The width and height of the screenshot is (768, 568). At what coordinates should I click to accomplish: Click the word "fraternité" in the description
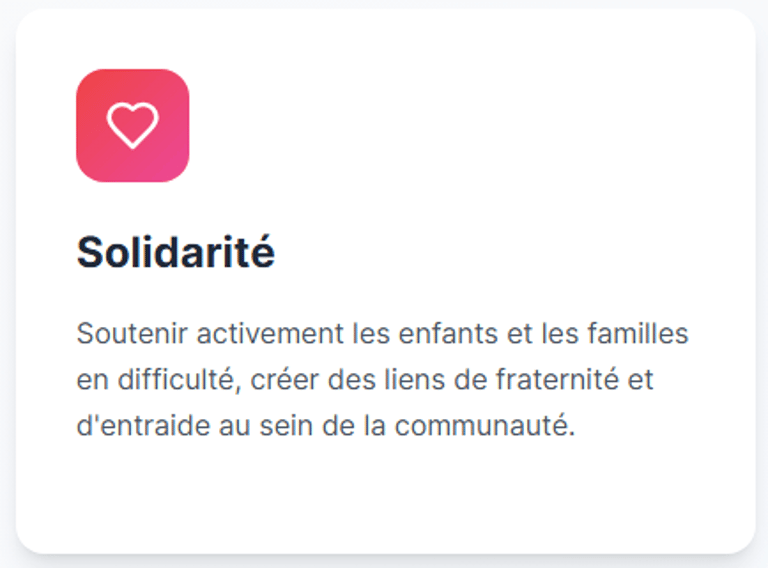[x=568, y=380]
